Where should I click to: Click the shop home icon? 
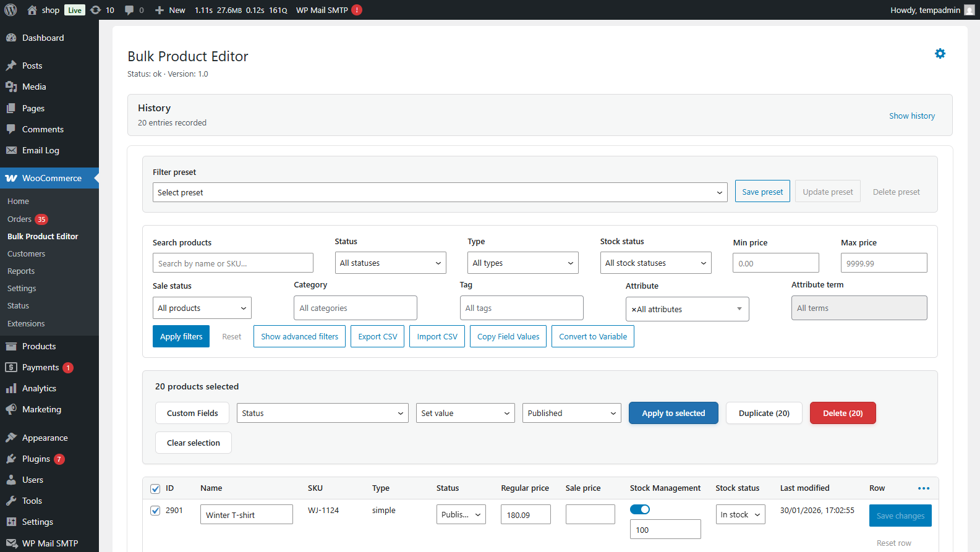tap(32, 10)
